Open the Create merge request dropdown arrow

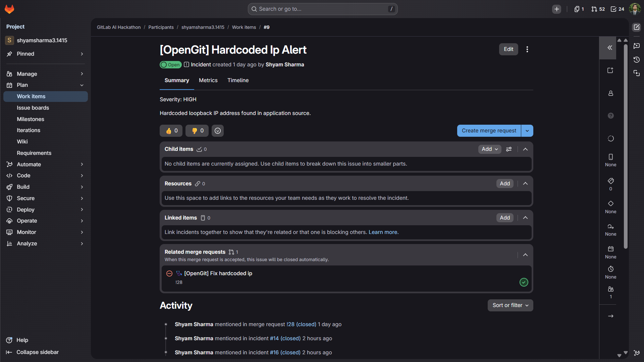(527, 131)
